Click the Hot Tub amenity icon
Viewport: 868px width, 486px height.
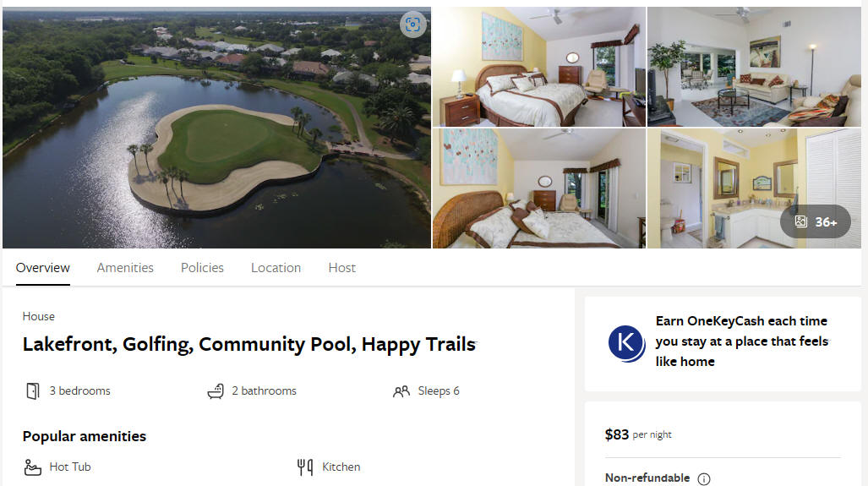(x=33, y=467)
